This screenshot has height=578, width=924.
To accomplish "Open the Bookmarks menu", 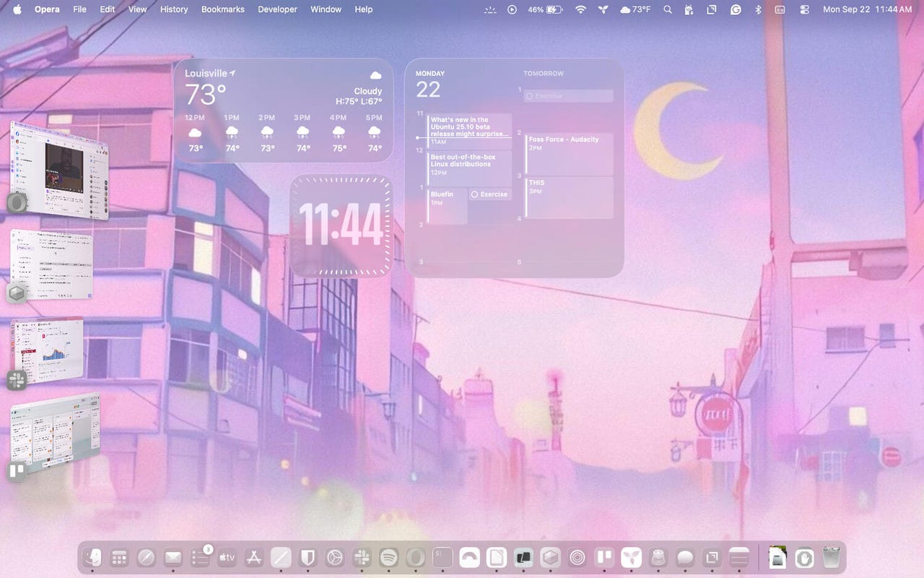I will [222, 9].
